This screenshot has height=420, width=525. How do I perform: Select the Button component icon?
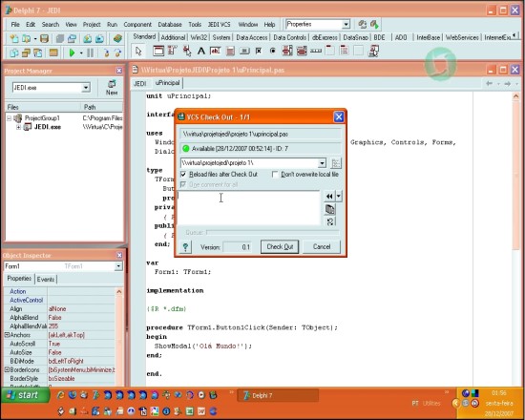coord(244,51)
